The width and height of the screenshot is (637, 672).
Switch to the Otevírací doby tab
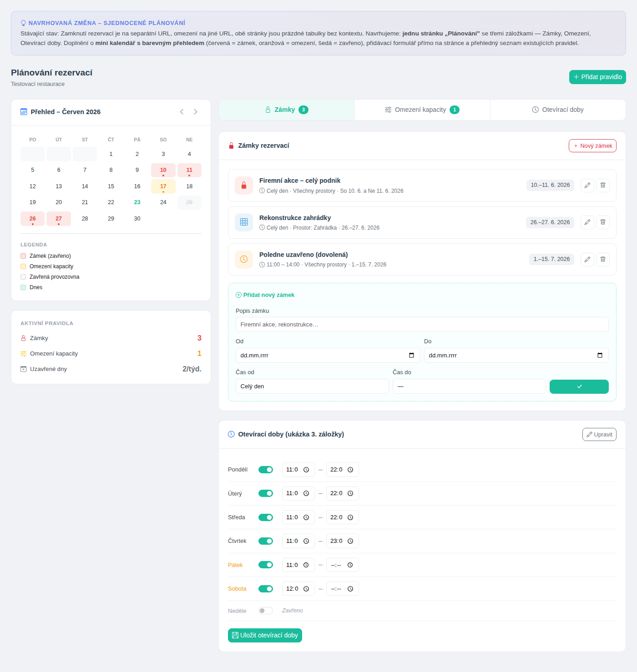[x=558, y=110]
